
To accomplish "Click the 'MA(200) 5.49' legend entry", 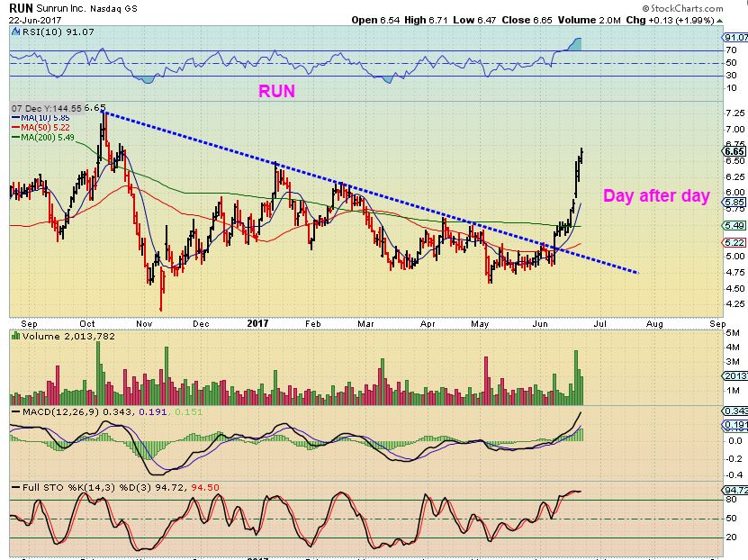I will click(47, 138).
